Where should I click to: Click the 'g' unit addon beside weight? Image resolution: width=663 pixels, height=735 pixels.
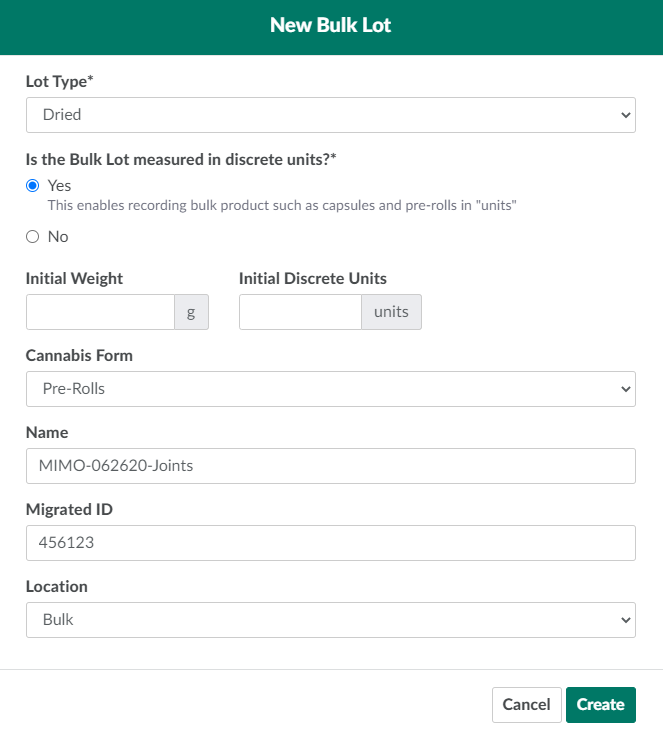191,312
